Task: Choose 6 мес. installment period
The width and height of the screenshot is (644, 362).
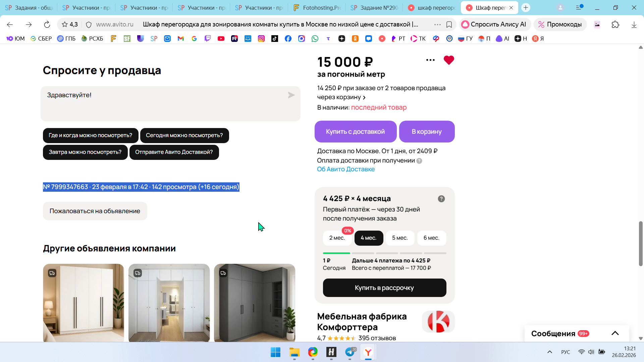Action: click(431, 238)
